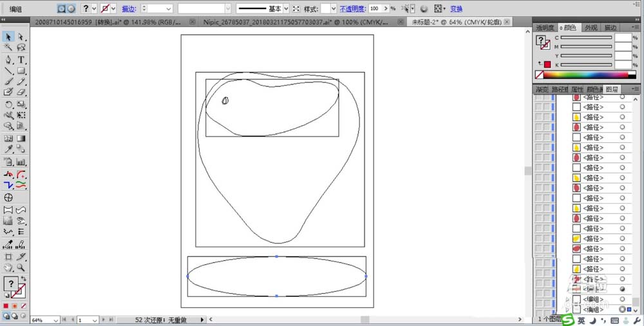The image size is (644, 326).
Task: Open stroke color dropdown in control bar
Action: [113, 8]
